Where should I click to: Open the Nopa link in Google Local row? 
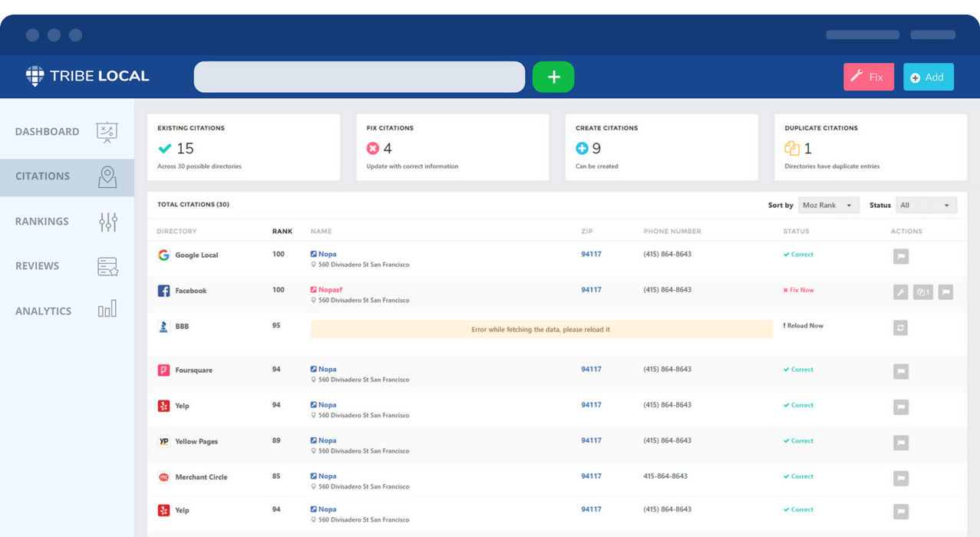coord(323,254)
